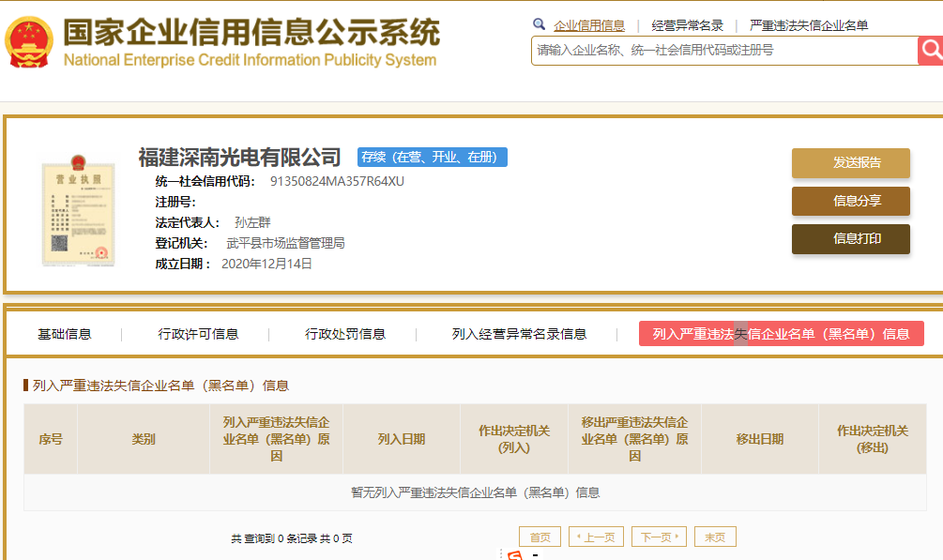This screenshot has width=943, height=560.
Task: Focus the enterprise name search field
Action: click(x=724, y=51)
